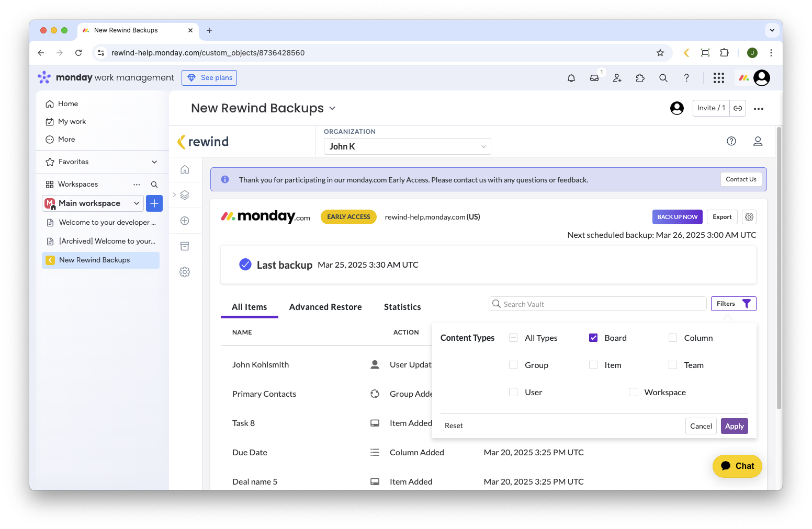Reload the browser page
This screenshot has height=529, width=812.
(x=78, y=53)
